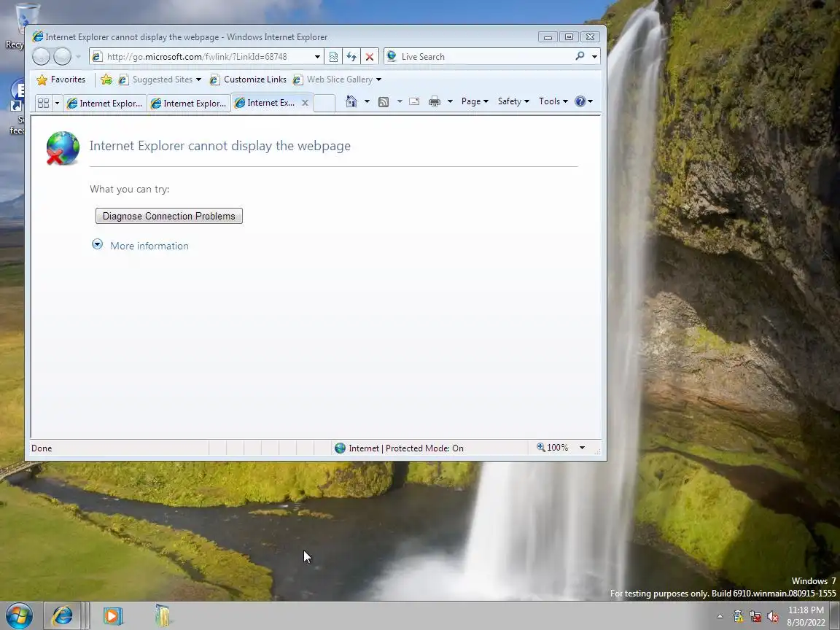Click the Stop loading red X icon

point(370,57)
